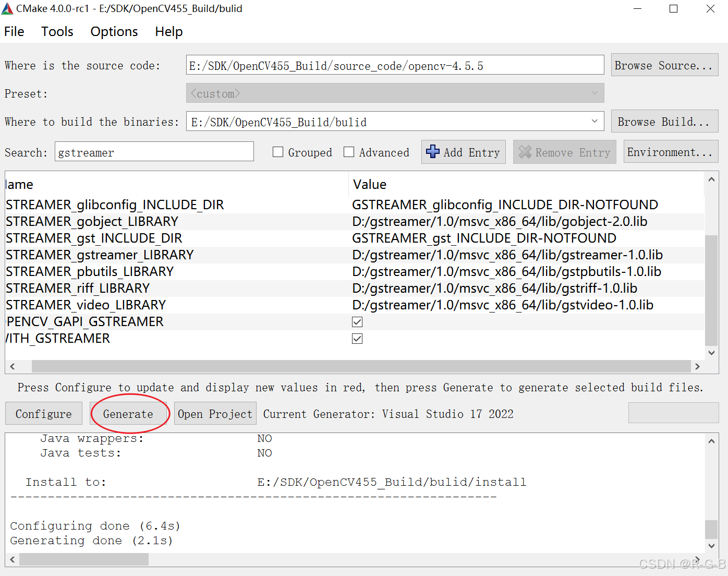Open the Help menu
728x576 pixels.
pyautogui.click(x=169, y=31)
